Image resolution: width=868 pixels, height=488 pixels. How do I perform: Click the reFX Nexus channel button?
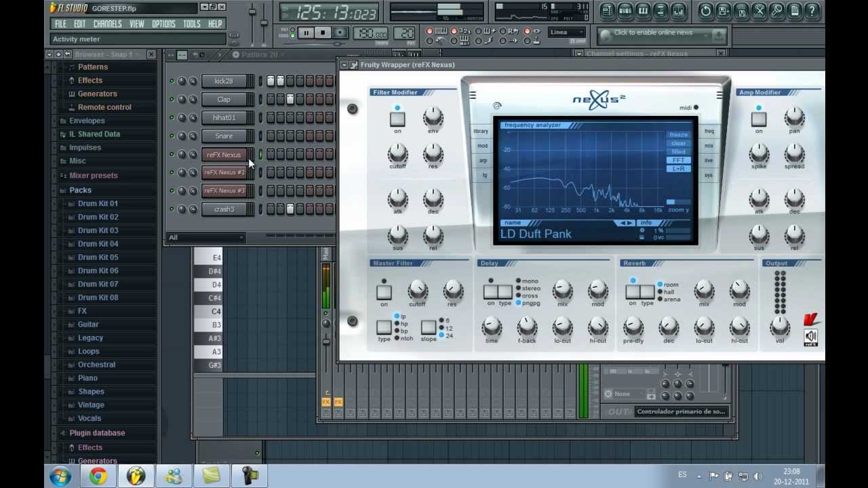(224, 155)
